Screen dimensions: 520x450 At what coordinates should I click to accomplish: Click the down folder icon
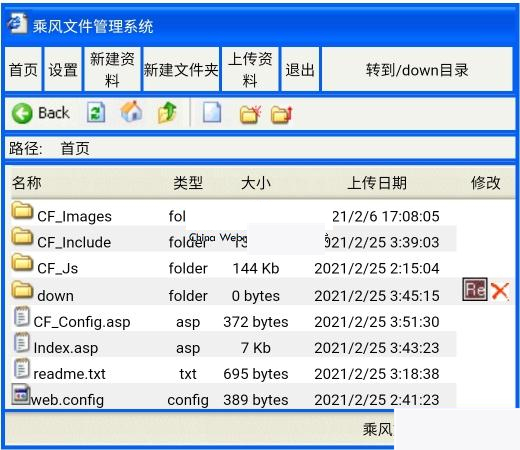click(x=22, y=290)
